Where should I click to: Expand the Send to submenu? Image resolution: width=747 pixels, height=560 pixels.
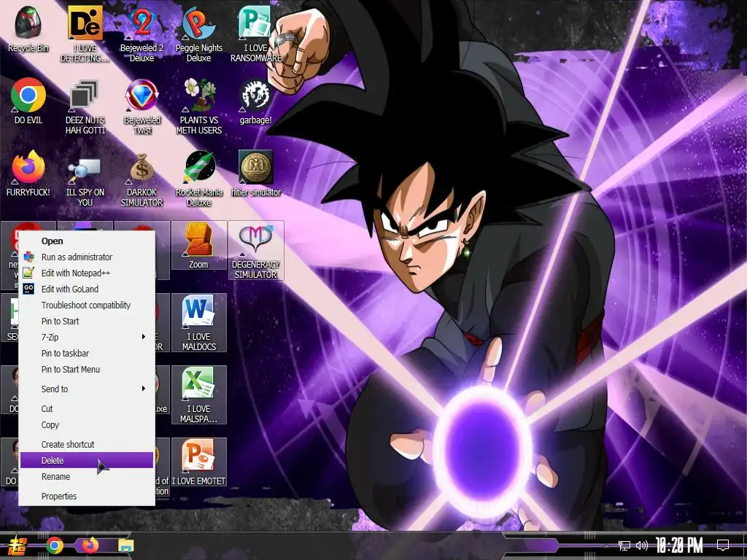pyautogui.click(x=87, y=389)
